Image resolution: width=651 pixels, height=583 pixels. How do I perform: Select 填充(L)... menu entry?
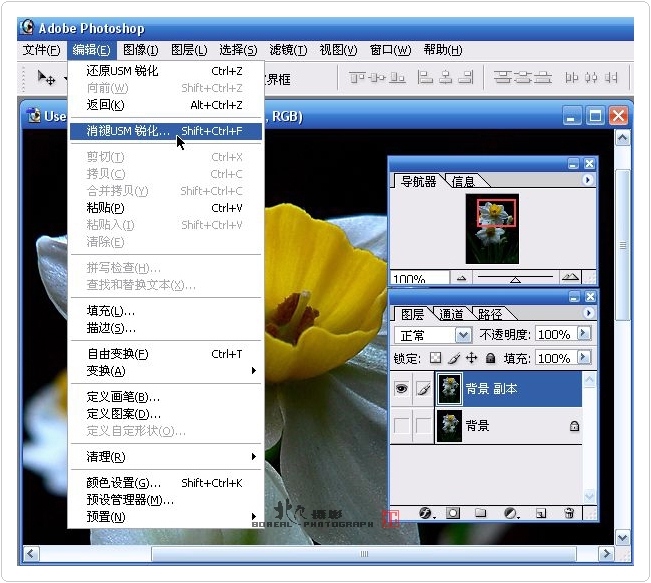166,311
